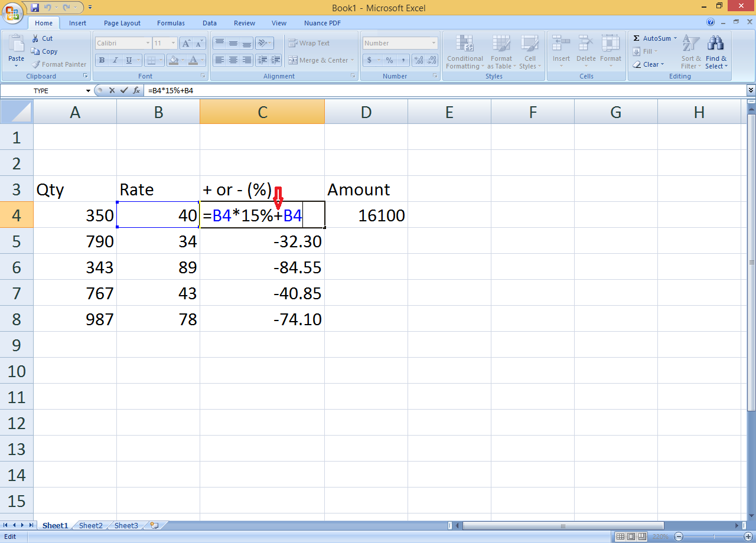Viewport: 756px width, 543px height.
Task: Cancel the formula entry with the X
Action: coord(112,90)
